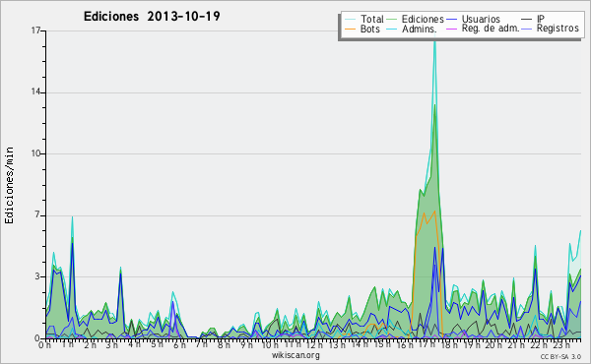Select the 'Admins.' legend entry
Image resolution: width=591 pixels, height=364 pixels.
(x=420, y=29)
